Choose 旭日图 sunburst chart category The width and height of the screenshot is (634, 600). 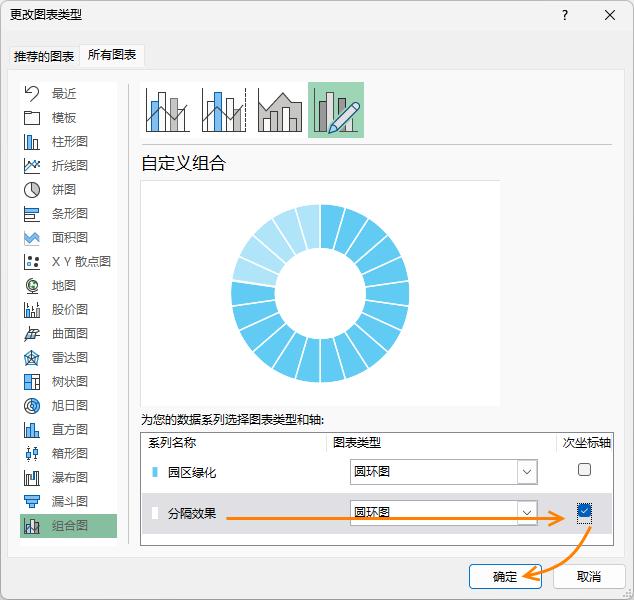(x=69, y=405)
